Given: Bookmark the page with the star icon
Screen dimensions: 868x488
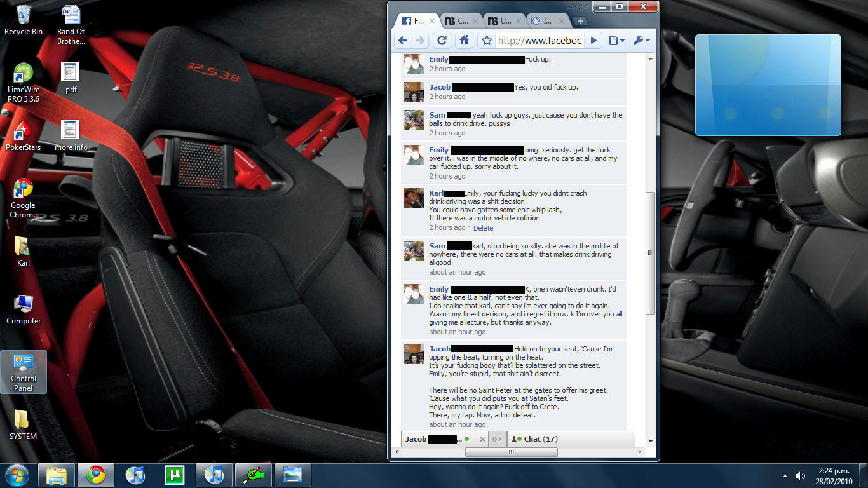Looking at the screenshot, I should (487, 41).
